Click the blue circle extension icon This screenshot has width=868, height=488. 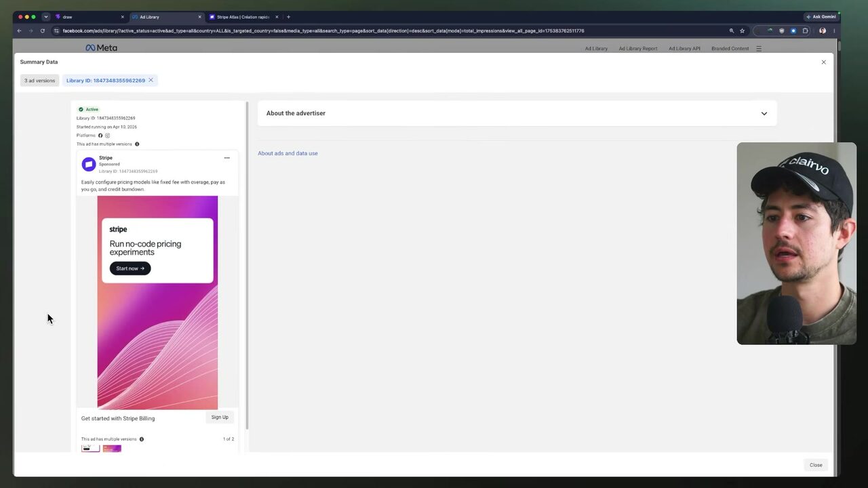(x=793, y=30)
